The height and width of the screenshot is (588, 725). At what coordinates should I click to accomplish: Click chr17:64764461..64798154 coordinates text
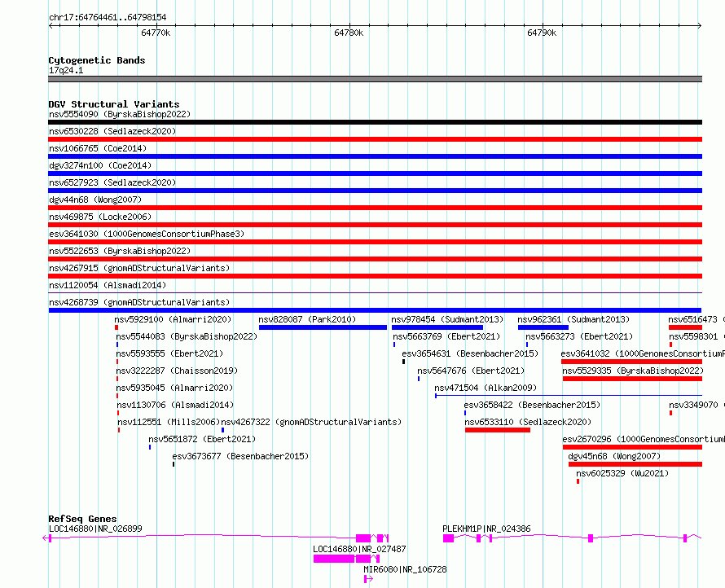(108, 18)
